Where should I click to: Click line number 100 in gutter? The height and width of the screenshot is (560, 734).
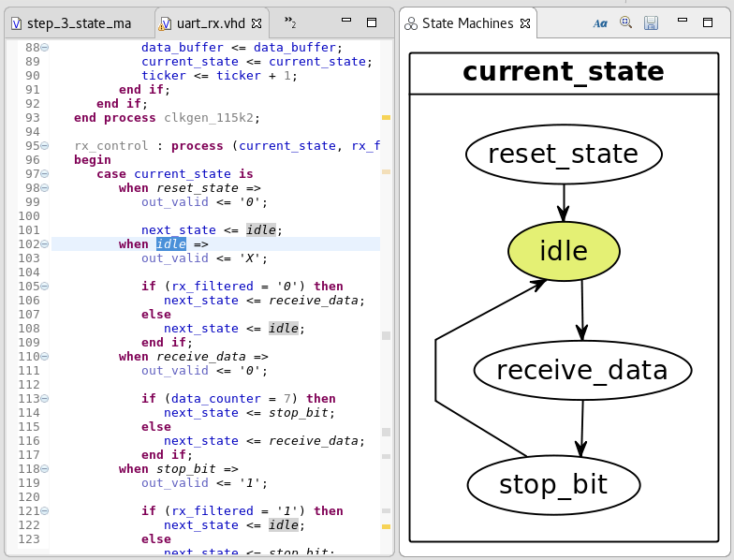[x=29, y=215]
